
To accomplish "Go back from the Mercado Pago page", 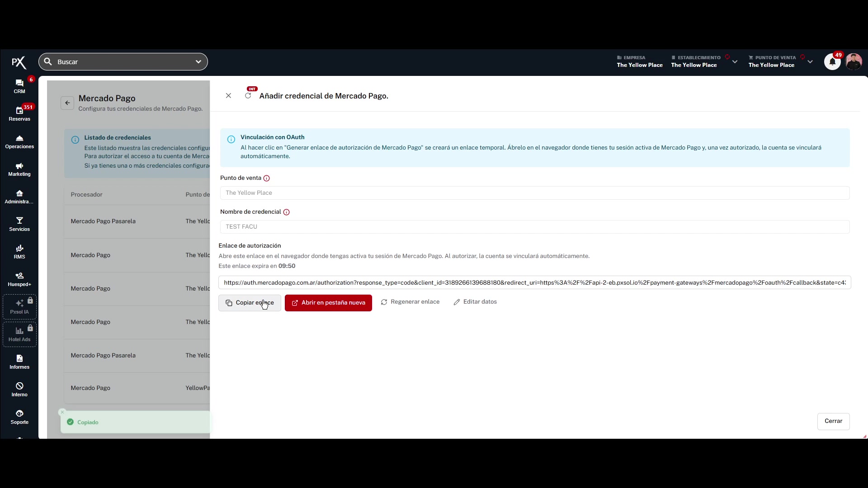I will pos(67,103).
